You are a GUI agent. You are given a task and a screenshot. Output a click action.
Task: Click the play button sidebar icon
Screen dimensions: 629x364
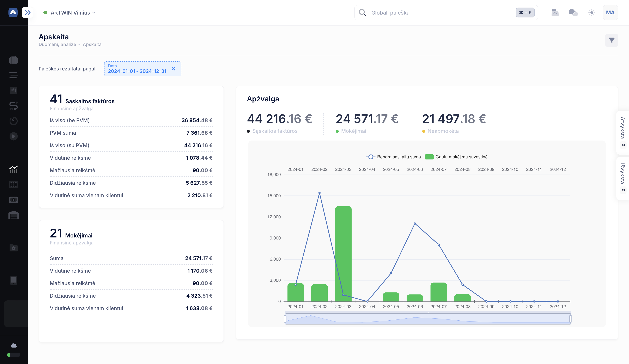coord(13,136)
